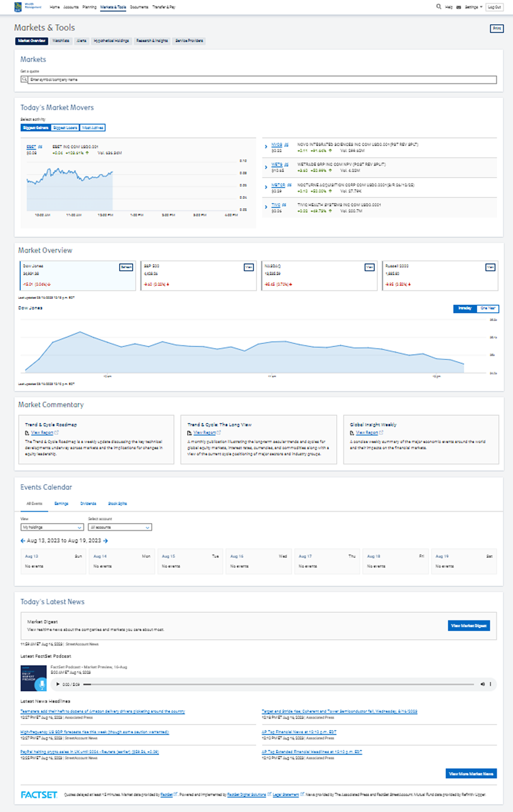Select the Dividends events tab
Viewport: 513px width, 812px height.
pos(88,503)
